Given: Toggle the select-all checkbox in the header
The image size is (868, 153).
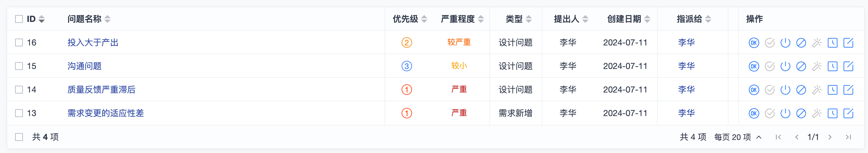Looking at the screenshot, I should [19, 19].
